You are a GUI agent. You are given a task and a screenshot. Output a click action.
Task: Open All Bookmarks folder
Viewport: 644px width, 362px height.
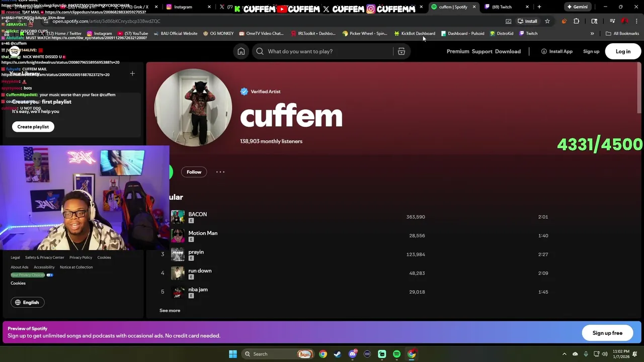622,34
